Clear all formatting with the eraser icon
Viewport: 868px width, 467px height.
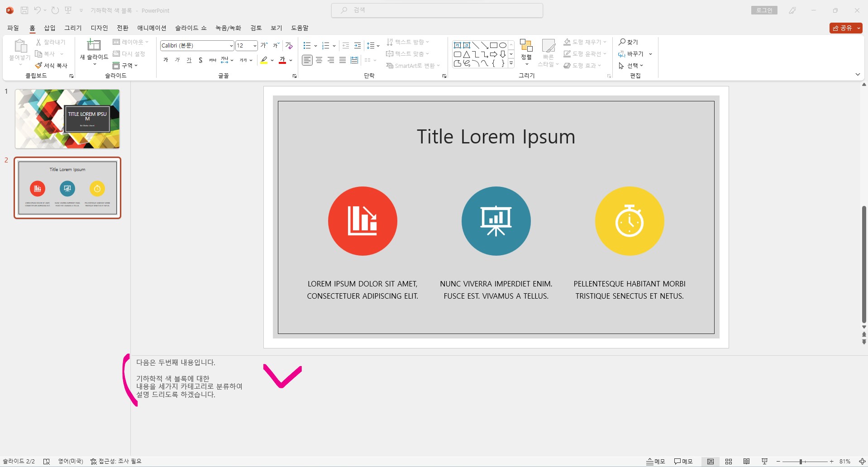tap(289, 45)
